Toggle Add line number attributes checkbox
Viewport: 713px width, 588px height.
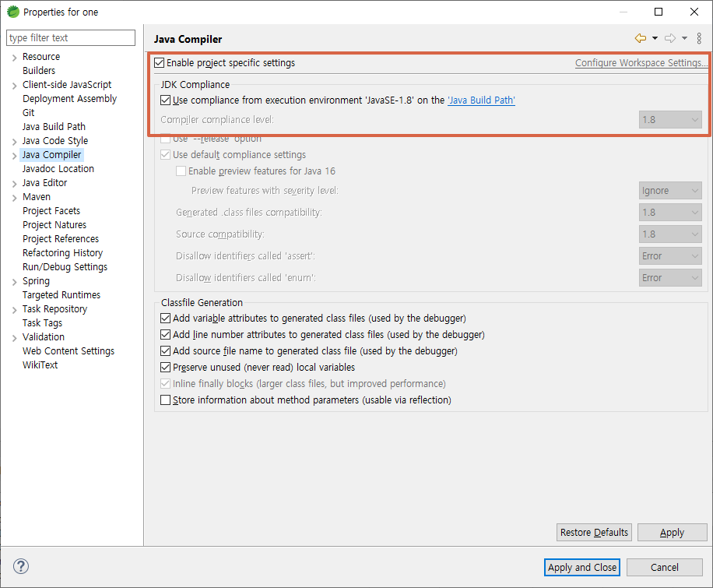(x=166, y=335)
